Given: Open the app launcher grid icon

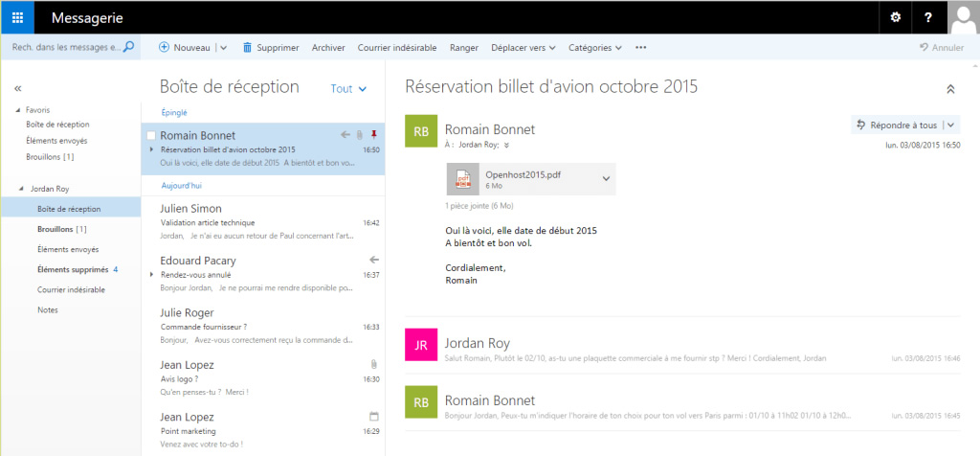Looking at the screenshot, I should tap(17, 17).
